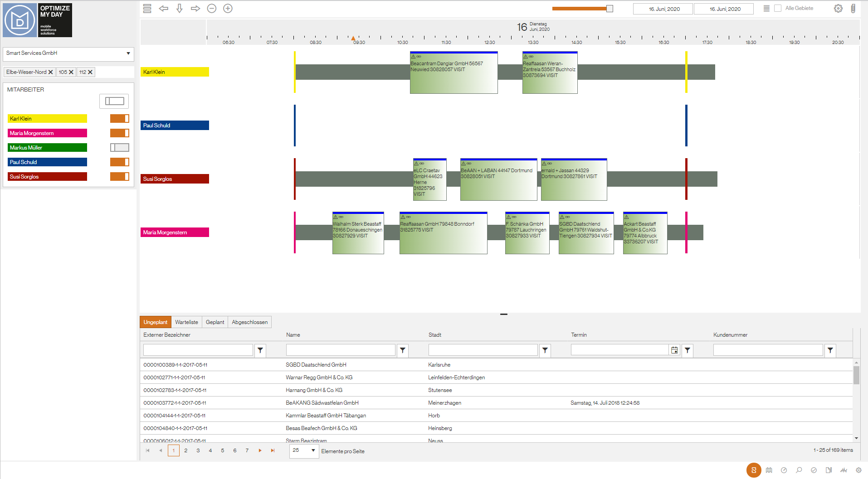Zoom out timeline with minus circle icon
The image size is (868, 479).
[x=212, y=9]
